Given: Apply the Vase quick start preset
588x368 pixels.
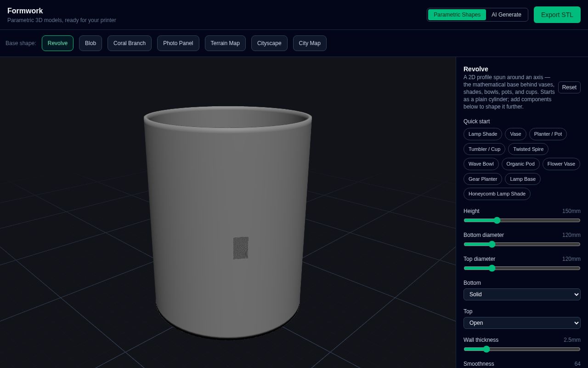Looking at the screenshot, I should click(x=515, y=134).
